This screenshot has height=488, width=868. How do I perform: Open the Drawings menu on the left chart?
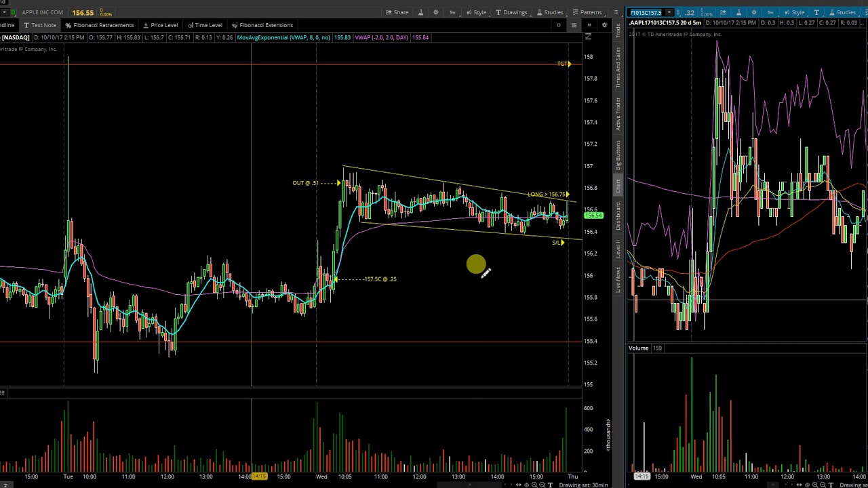tap(511, 12)
